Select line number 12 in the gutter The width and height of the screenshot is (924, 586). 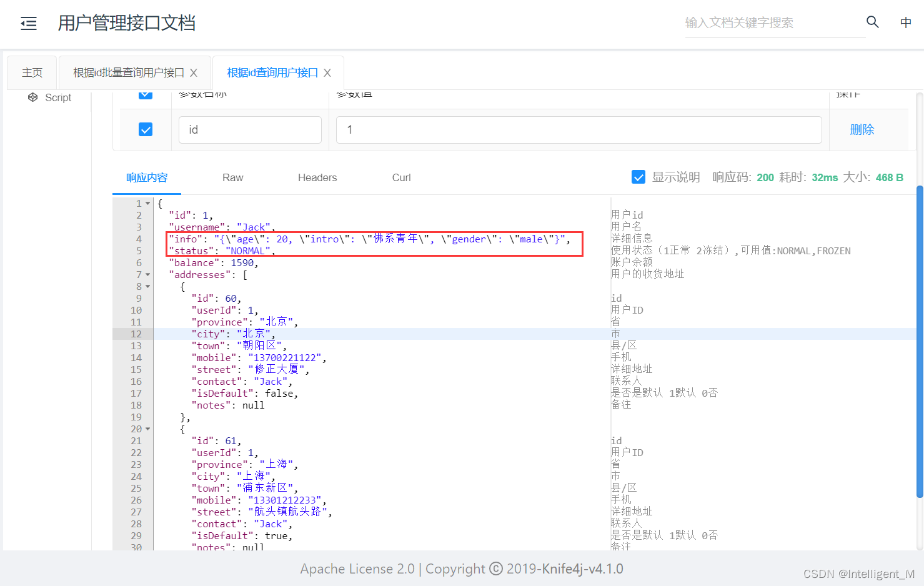(x=136, y=334)
